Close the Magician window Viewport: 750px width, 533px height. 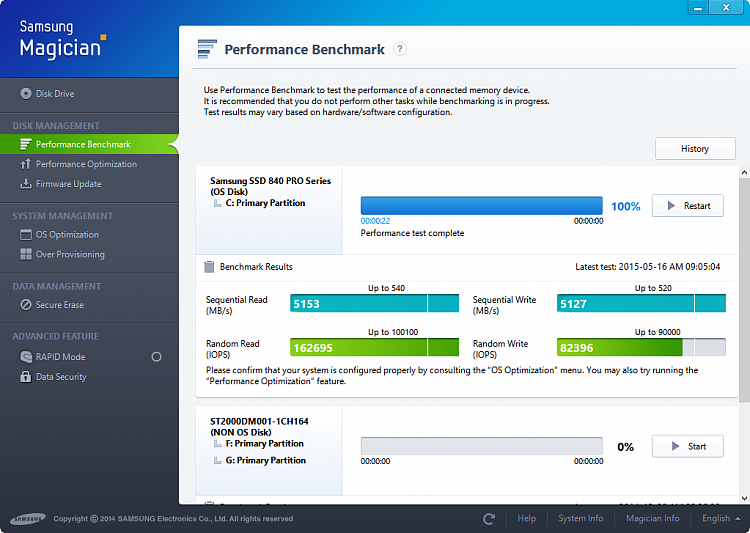coord(726,7)
